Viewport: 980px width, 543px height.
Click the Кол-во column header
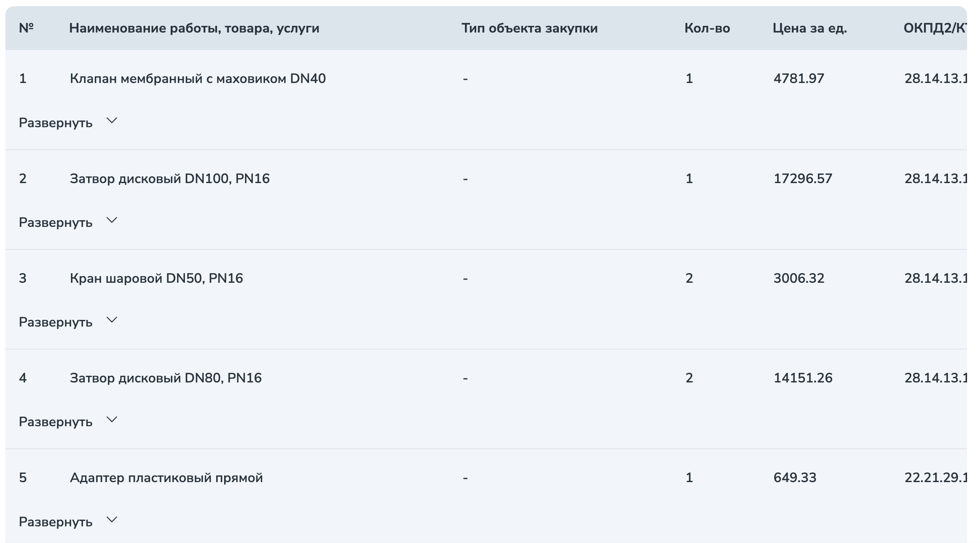pyautogui.click(x=707, y=28)
